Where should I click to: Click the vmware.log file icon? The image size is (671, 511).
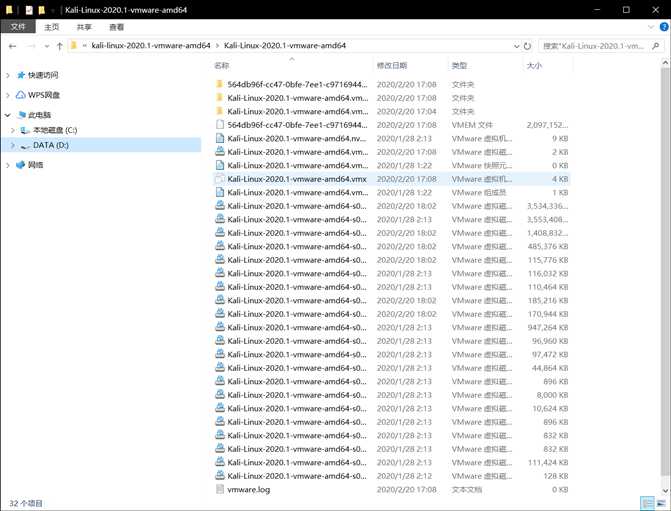click(220, 489)
